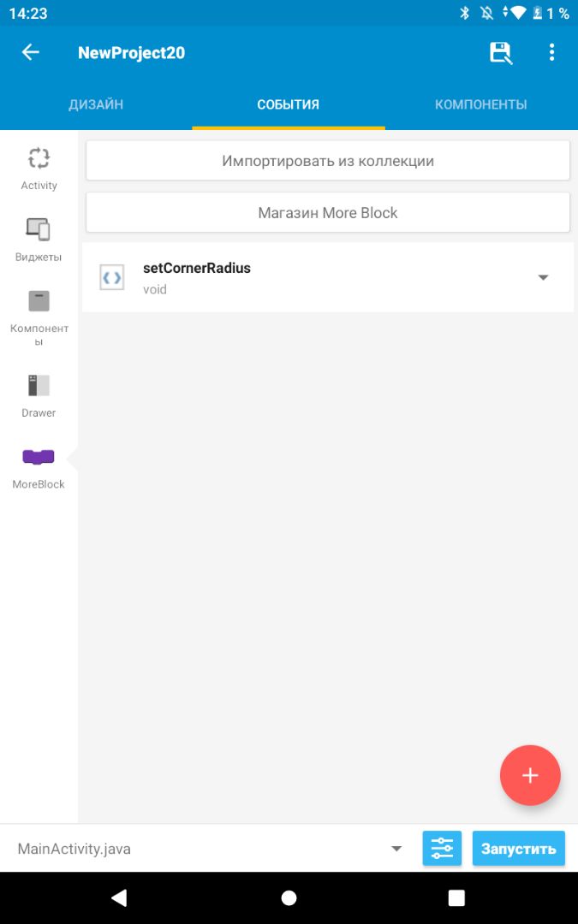
Task: Select the Activity events category
Action: 39,169
